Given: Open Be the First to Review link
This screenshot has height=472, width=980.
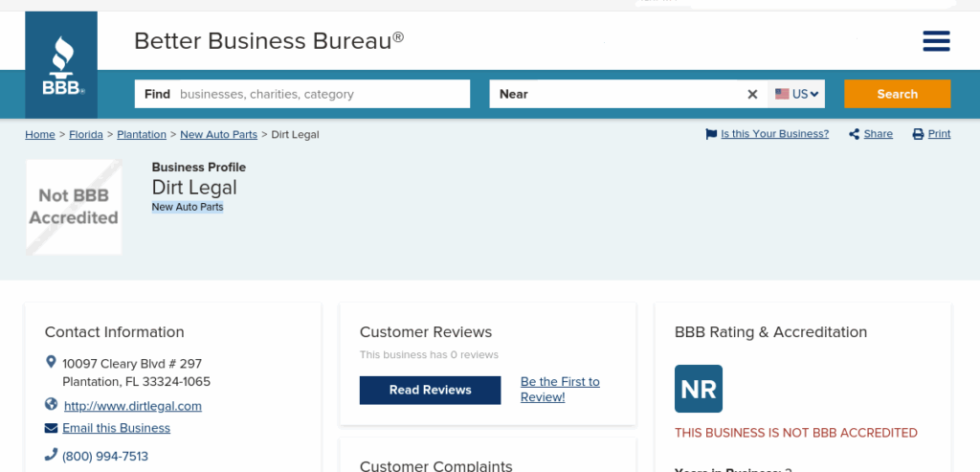Looking at the screenshot, I should click(560, 389).
